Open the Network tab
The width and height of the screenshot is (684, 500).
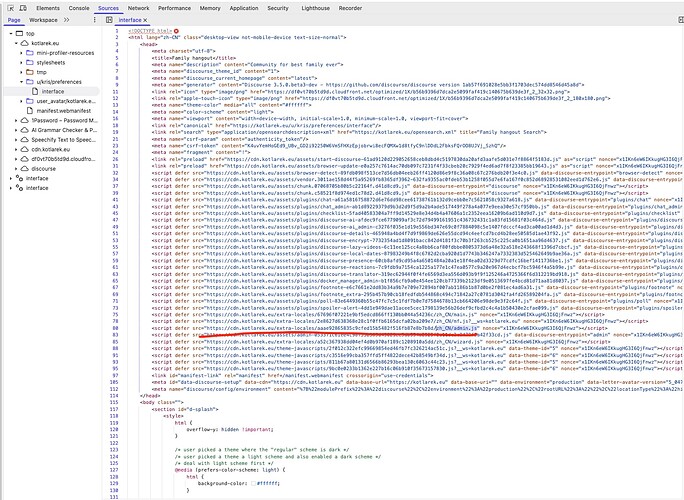click(138, 8)
